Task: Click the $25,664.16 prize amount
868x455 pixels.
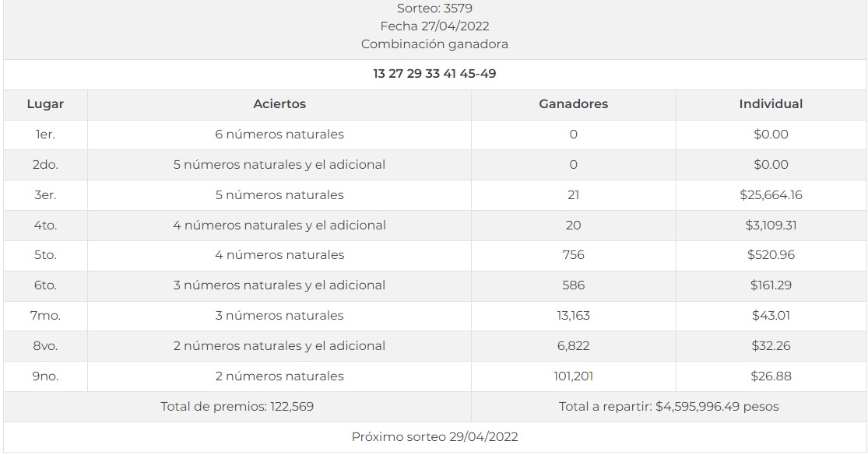Action: tap(771, 195)
